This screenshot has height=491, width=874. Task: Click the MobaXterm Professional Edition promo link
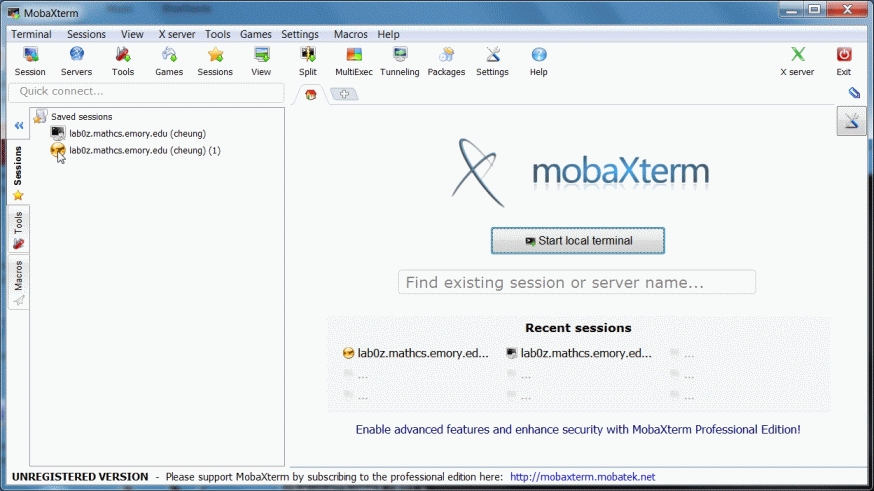[x=578, y=430]
